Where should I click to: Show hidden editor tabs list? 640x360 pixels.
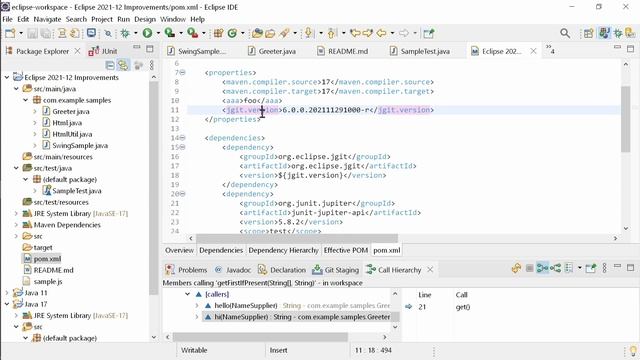(550, 50)
